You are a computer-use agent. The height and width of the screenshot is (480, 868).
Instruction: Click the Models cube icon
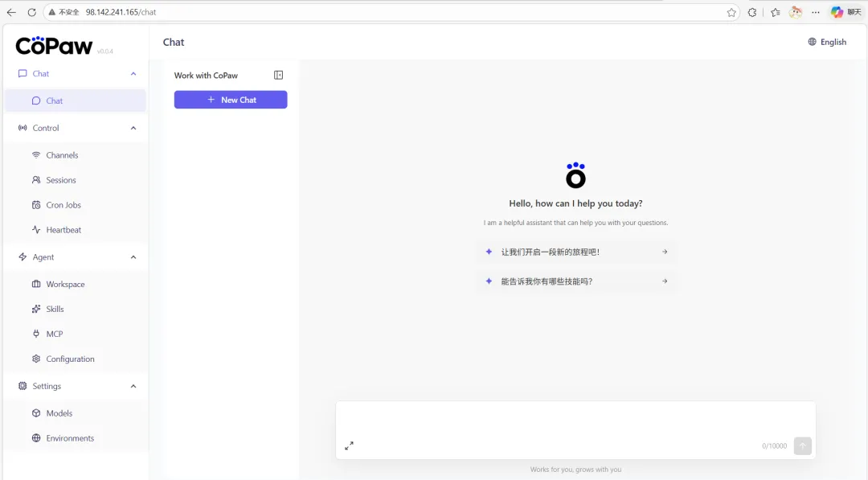click(x=36, y=413)
